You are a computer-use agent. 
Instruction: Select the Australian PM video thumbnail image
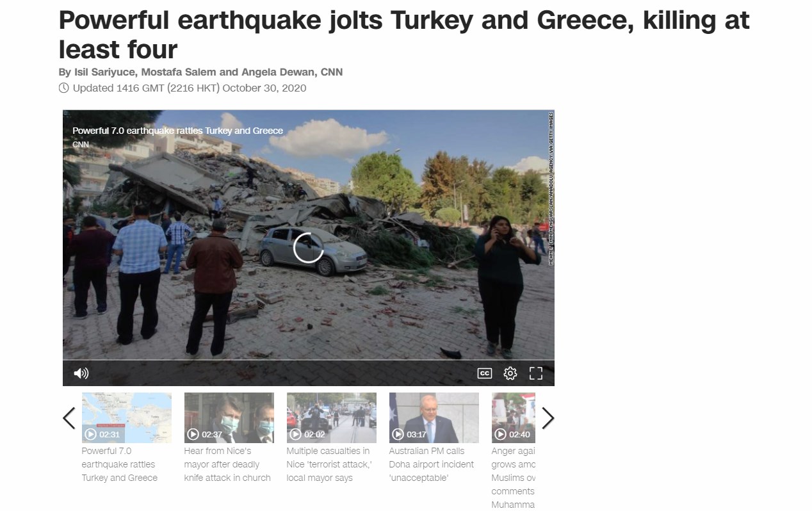click(x=434, y=418)
